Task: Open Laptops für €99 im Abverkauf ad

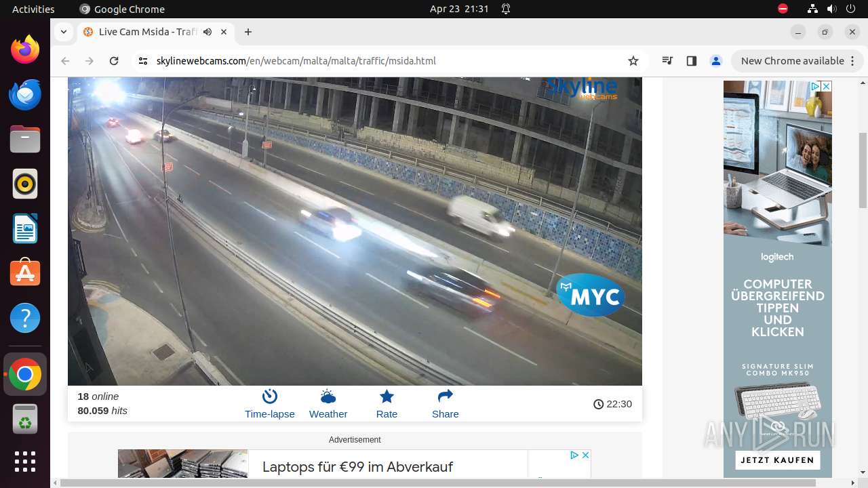Action: tap(357, 467)
